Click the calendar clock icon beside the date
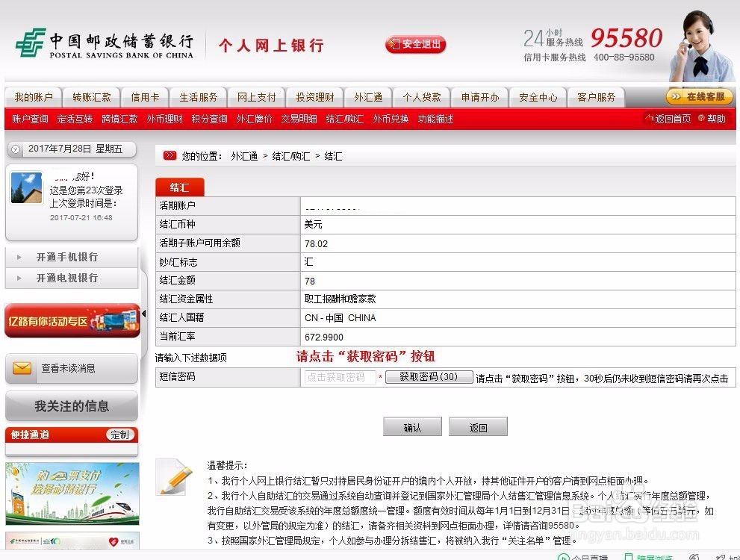 click(16, 149)
